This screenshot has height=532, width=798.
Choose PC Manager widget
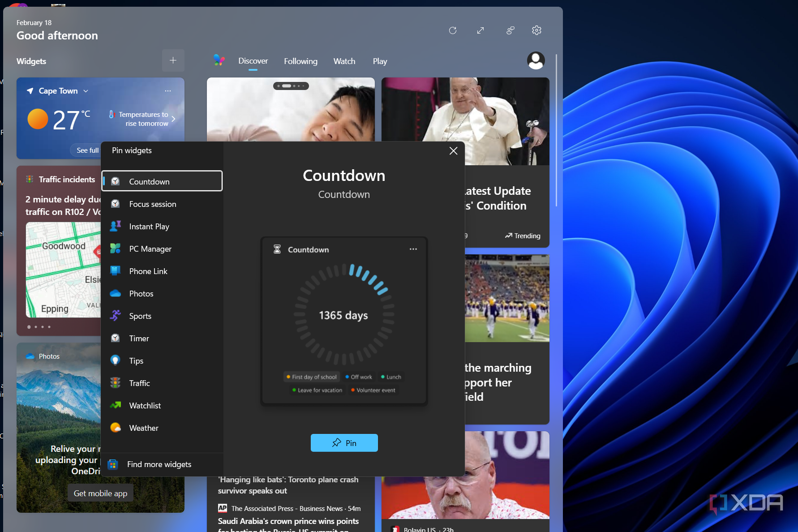162,249
